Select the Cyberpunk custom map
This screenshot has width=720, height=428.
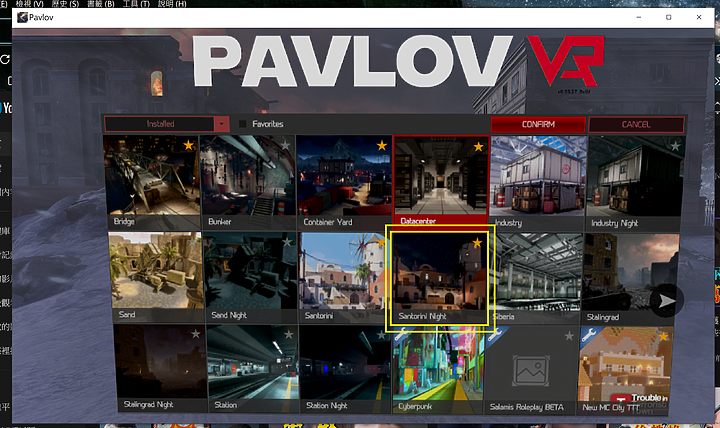pyautogui.click(x=438, y=369)
